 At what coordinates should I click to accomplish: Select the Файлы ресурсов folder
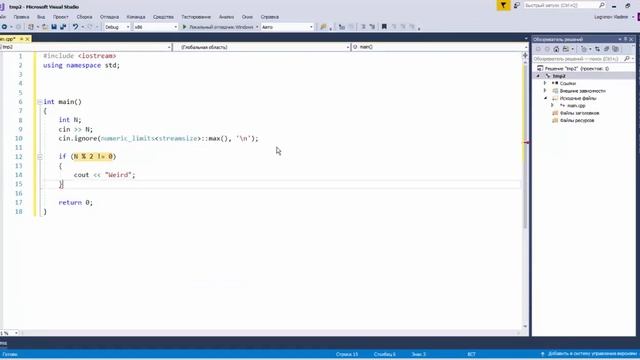pos(577,120)
